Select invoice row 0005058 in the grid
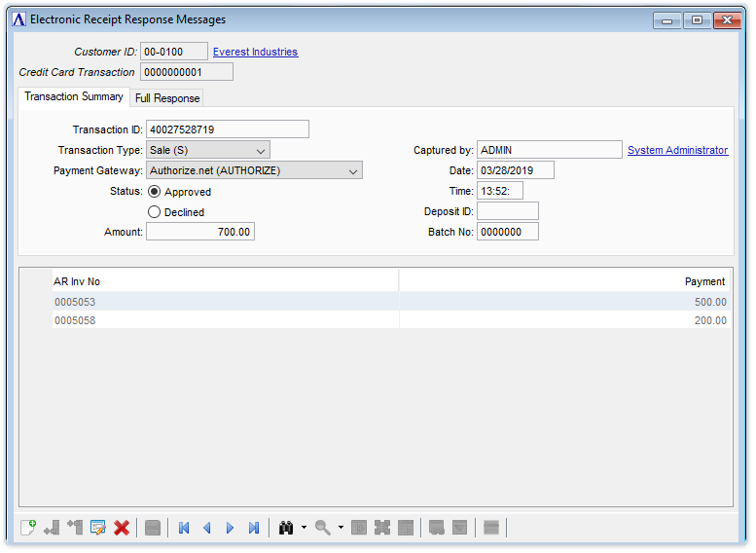This screenshot has height=553, width=756. (224, 320)
